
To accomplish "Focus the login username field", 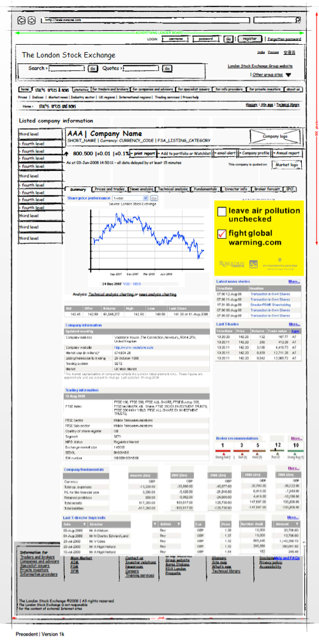I will point(175,39).
